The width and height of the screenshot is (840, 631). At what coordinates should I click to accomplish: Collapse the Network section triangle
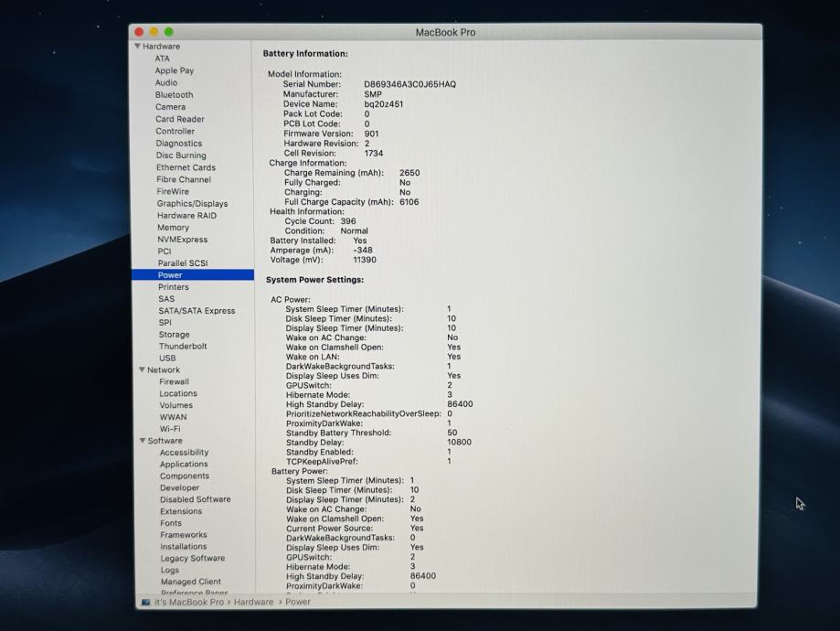(x=142, y=369)
